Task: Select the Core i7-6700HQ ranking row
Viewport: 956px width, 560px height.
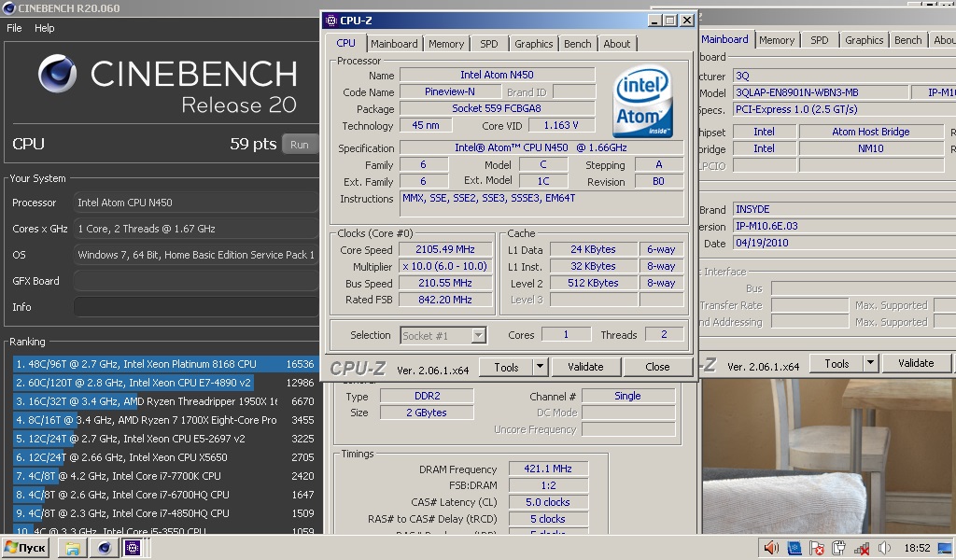Action: point(164,495)
